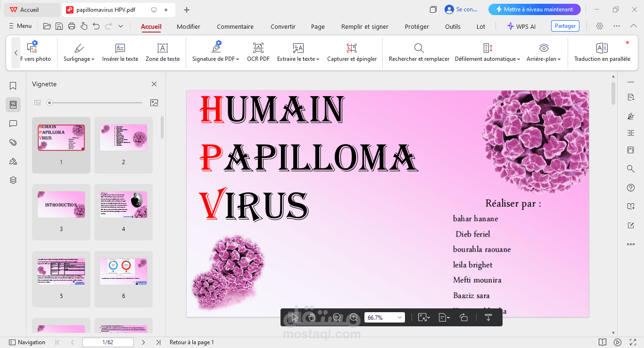
Task: Jump to last page arrow in status bar
Action: [x=158, y=342]
